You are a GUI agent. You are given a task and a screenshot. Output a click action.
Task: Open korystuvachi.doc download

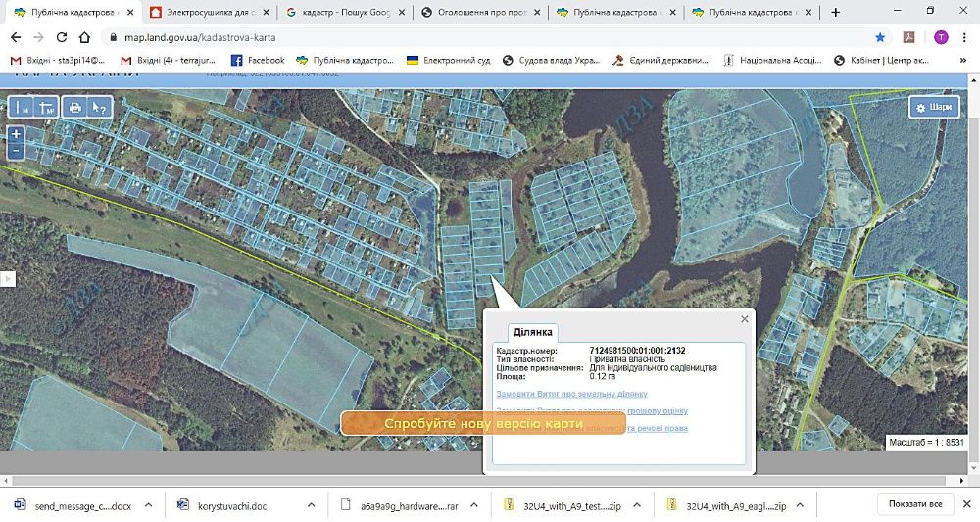pyautogui.click(x=223, y=505)
